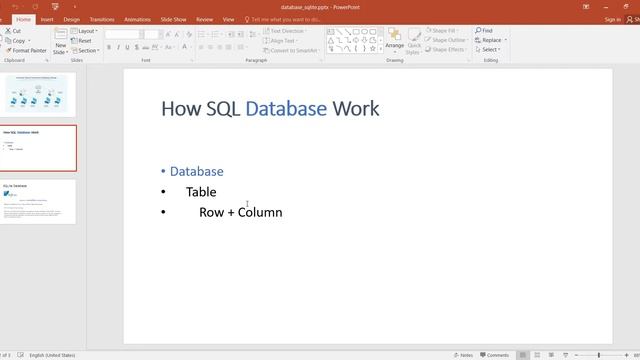Open the Design ribbon tab
Viewport: 640px width, 360px height.
point(71,20)
